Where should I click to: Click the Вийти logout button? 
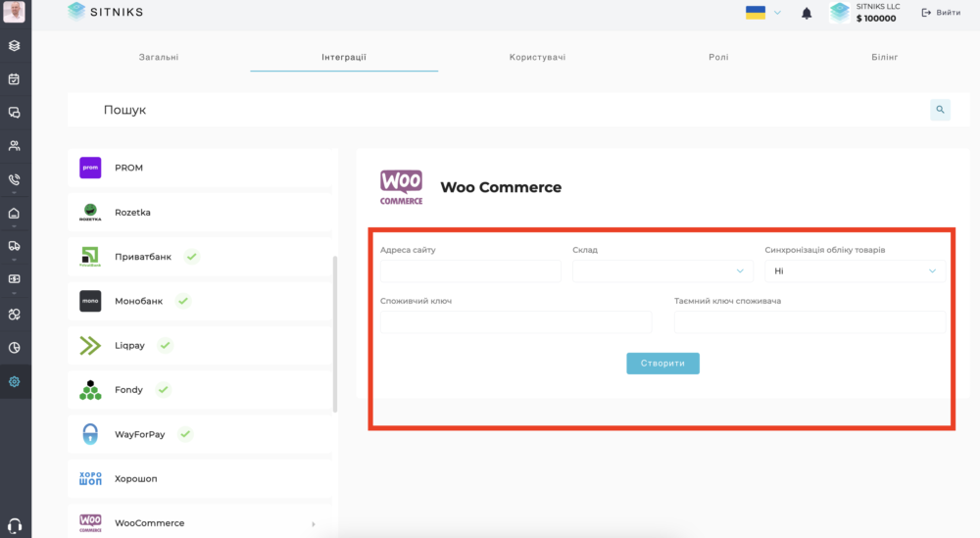pyautogui.click(x=941, y=13)
